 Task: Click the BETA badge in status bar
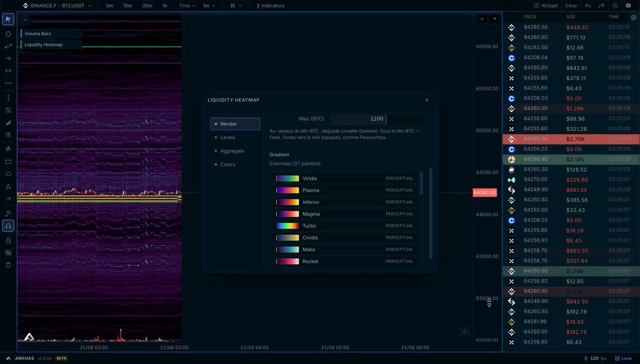[62, 358]
